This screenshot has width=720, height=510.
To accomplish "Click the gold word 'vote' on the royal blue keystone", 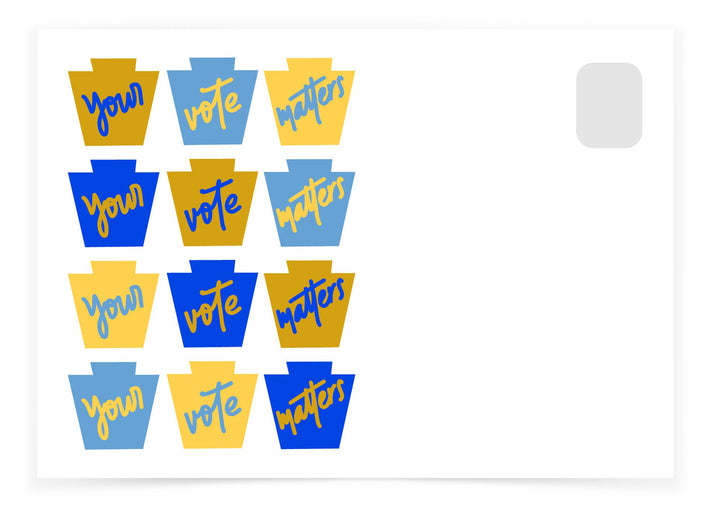I will coord(212,307).
